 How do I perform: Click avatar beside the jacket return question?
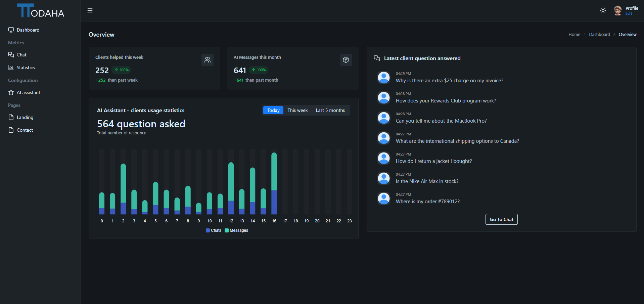[383, 158]
